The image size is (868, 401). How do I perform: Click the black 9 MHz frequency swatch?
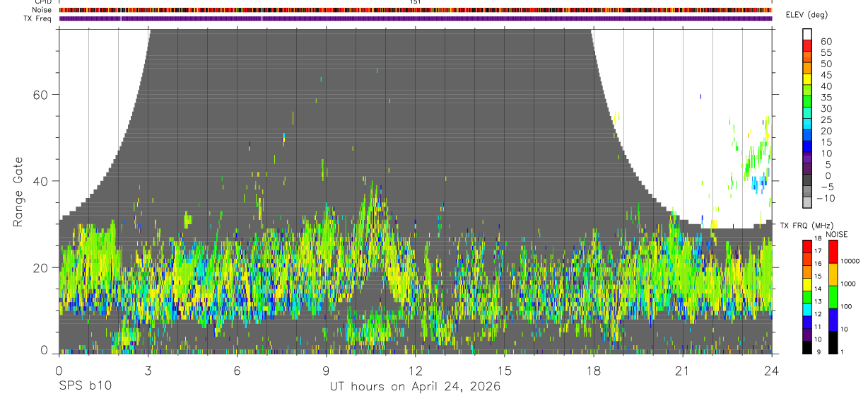pos(807,347)
